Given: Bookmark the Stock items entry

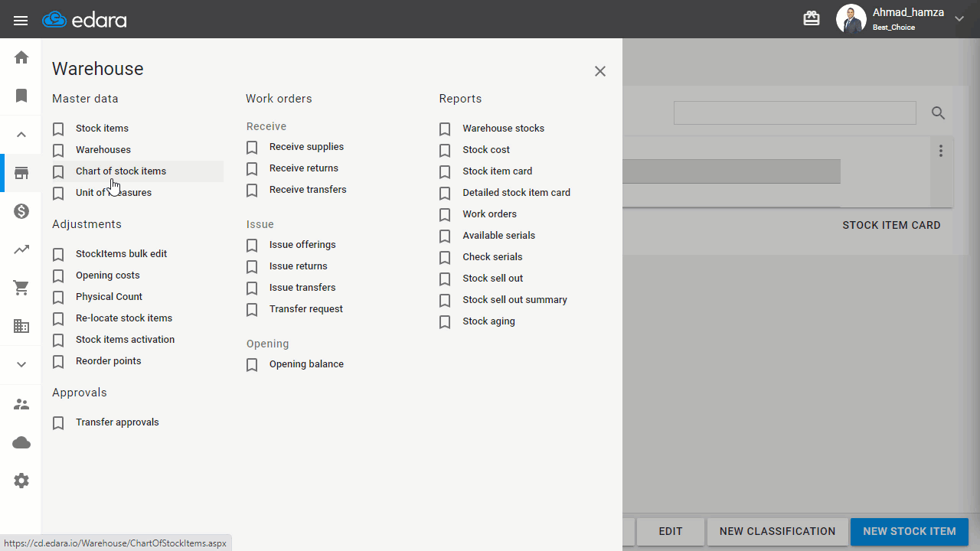Looking at the screenshot, I should pos(58,129).
